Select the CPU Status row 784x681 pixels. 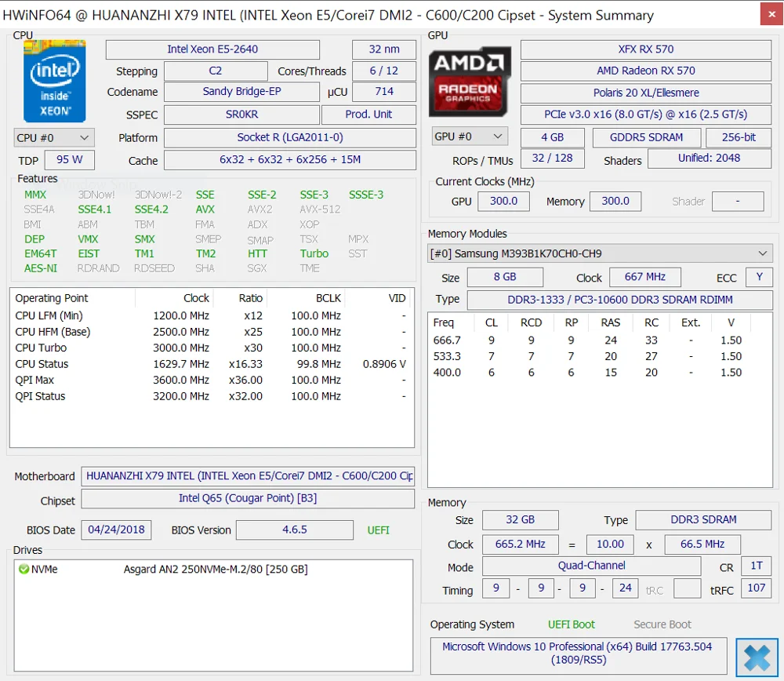[212, 364]
